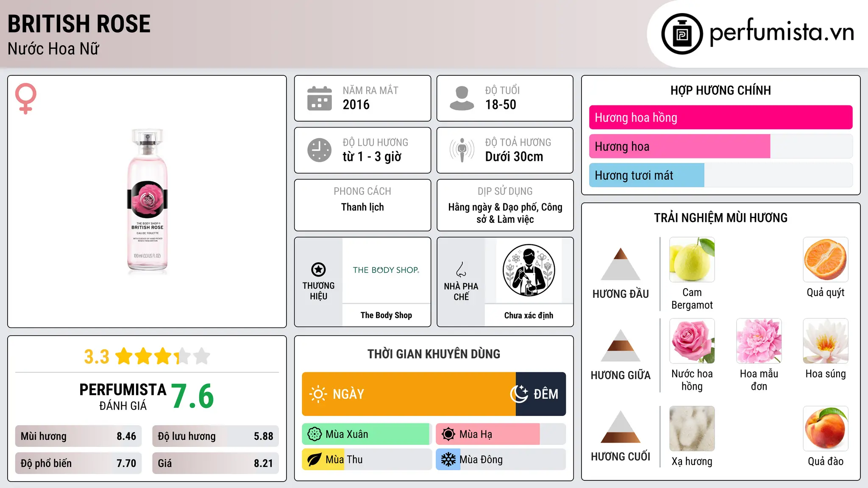Screen dimensions: 868x488
Task: Click the yellow star rating icons
Action: 163,356
